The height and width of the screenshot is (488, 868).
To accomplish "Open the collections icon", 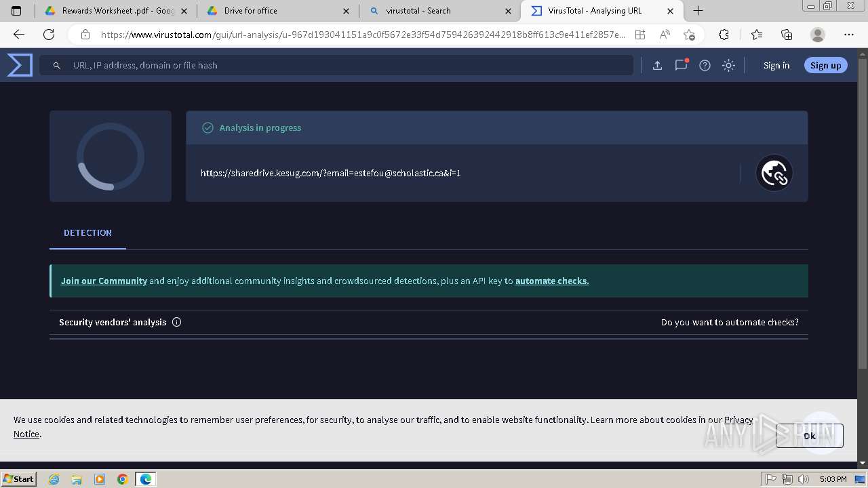I will [787, 35].
